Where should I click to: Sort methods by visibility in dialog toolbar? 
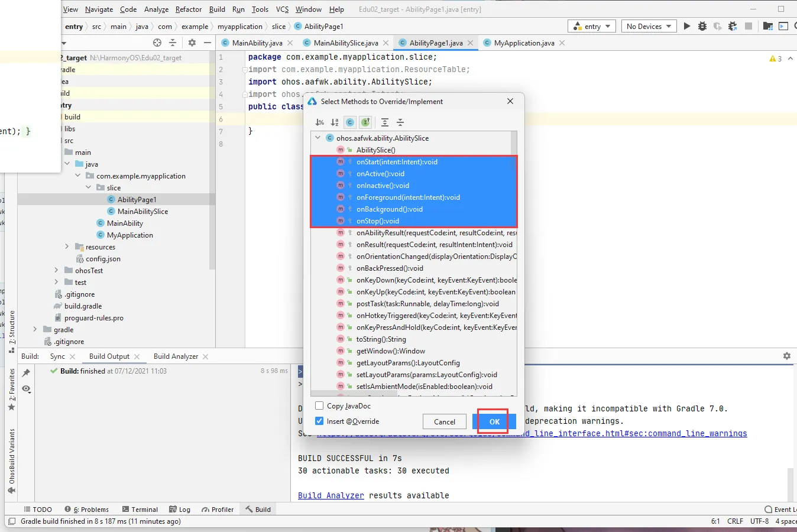tap(320, 122)
